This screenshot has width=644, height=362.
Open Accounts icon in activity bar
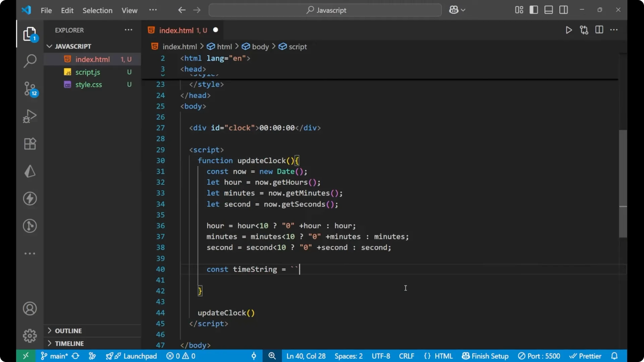click(x=30, y=308)
